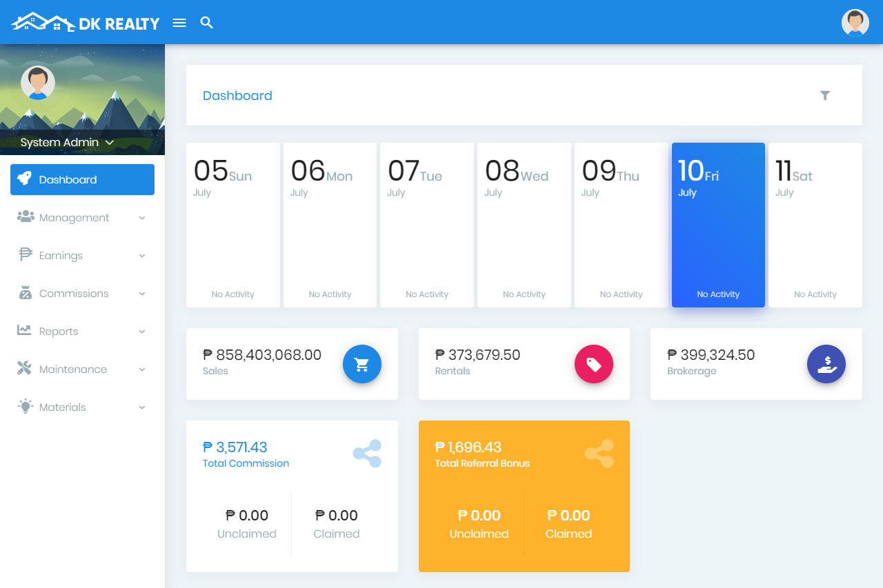Image resolution: width=883 pixels, height=588 pixels.
Task: Select the 06 Mon July day card
Action: 330,225
